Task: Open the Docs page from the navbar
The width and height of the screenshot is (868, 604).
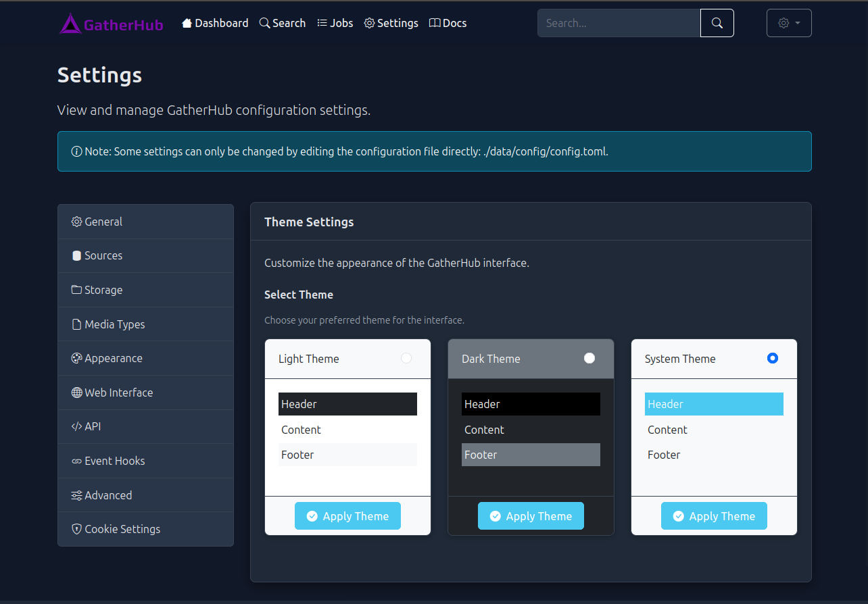Action: coord(448,22)
